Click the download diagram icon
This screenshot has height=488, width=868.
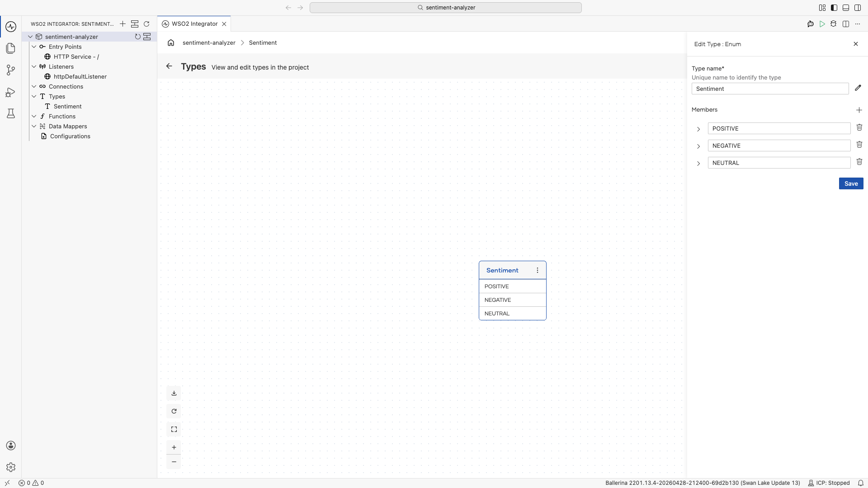[x=174, y=393]
